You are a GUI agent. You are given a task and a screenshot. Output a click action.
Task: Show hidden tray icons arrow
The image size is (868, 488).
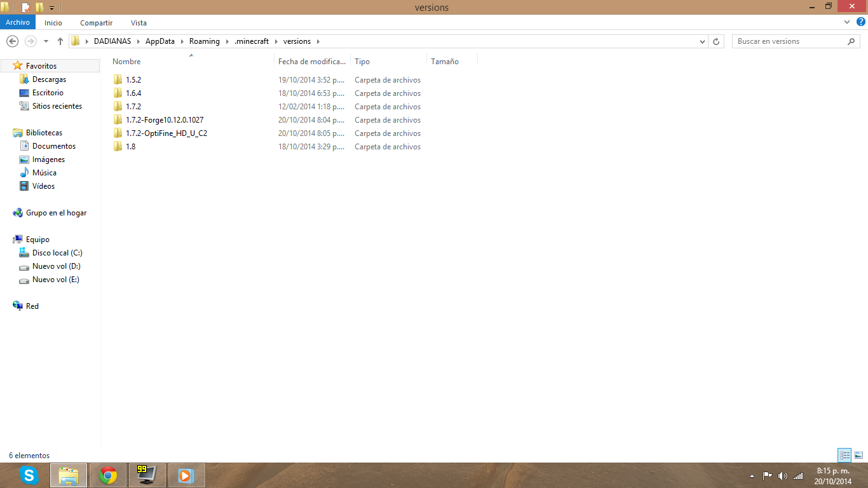(752, 475)
